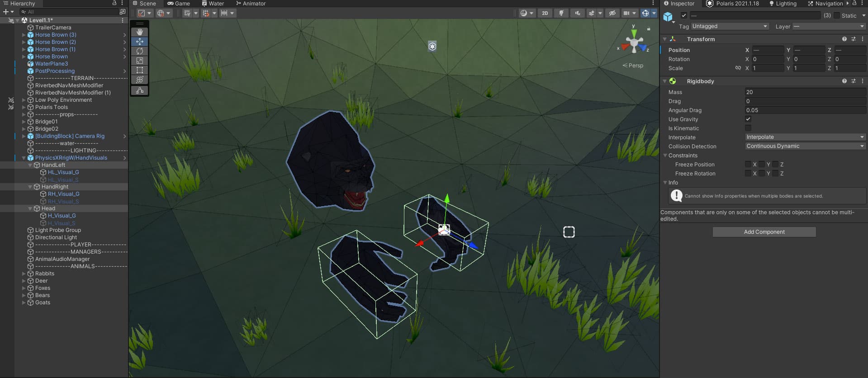Select the Scale tool in scene toolbar
Viewport: 868px width, 378px height.
point(140,61)
